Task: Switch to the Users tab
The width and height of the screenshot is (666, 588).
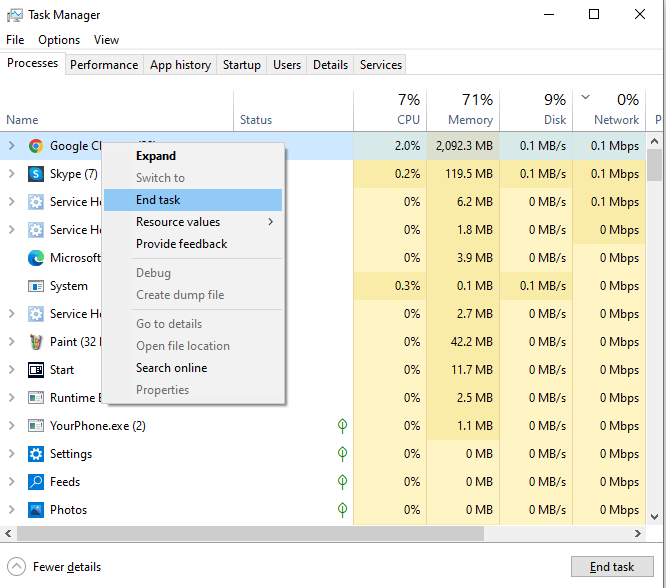Action: click(x=287, y=65)
